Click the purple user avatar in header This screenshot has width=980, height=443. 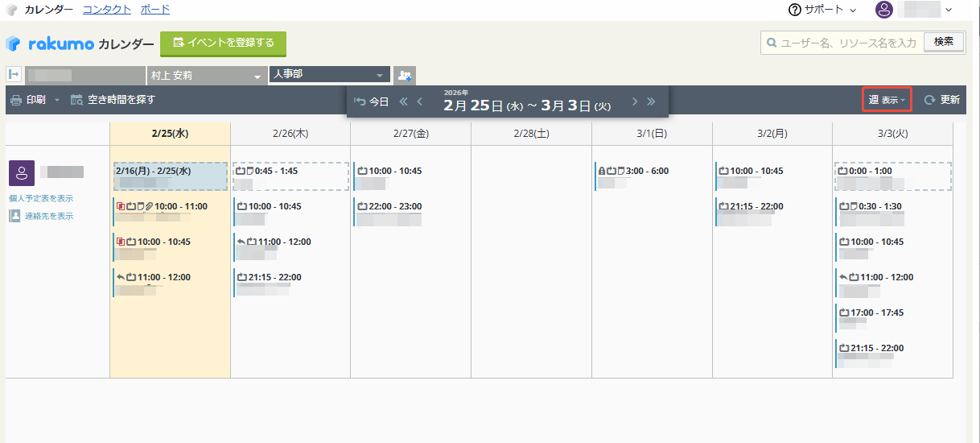coord(884,10)
